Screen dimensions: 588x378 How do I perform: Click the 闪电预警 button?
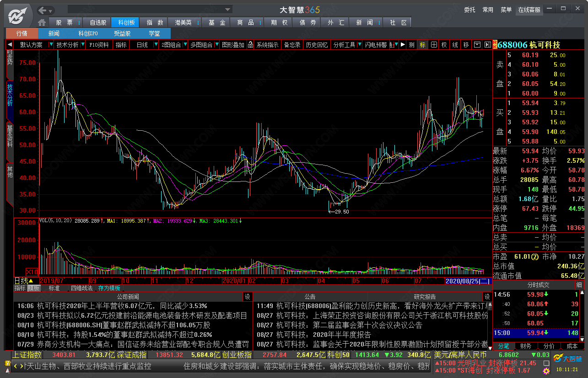click(x=376, y=45)
